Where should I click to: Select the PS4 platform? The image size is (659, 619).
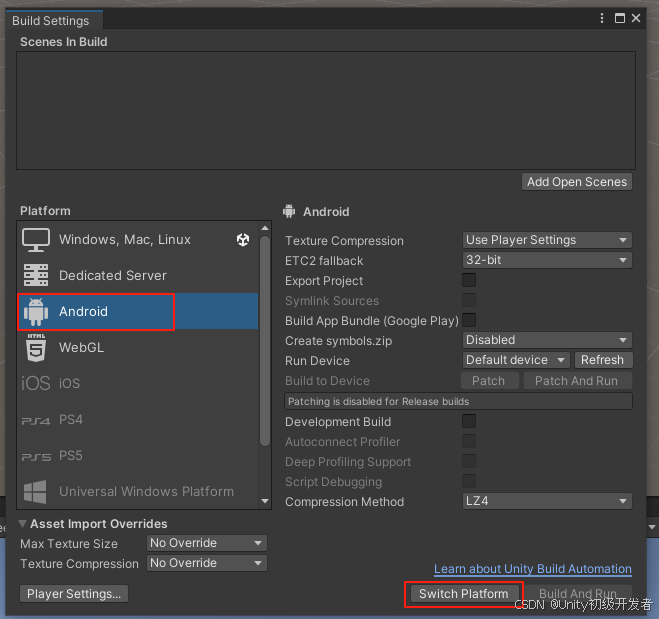[138, 419]
